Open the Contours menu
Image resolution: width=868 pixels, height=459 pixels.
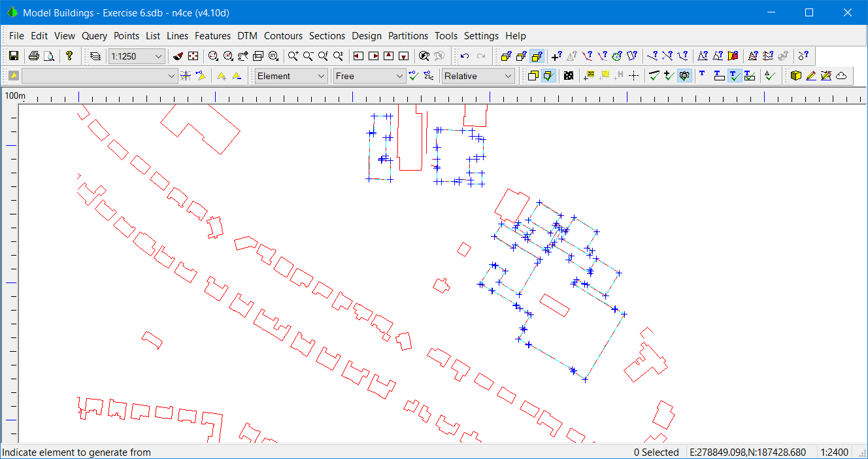click(x=283, y=36)
